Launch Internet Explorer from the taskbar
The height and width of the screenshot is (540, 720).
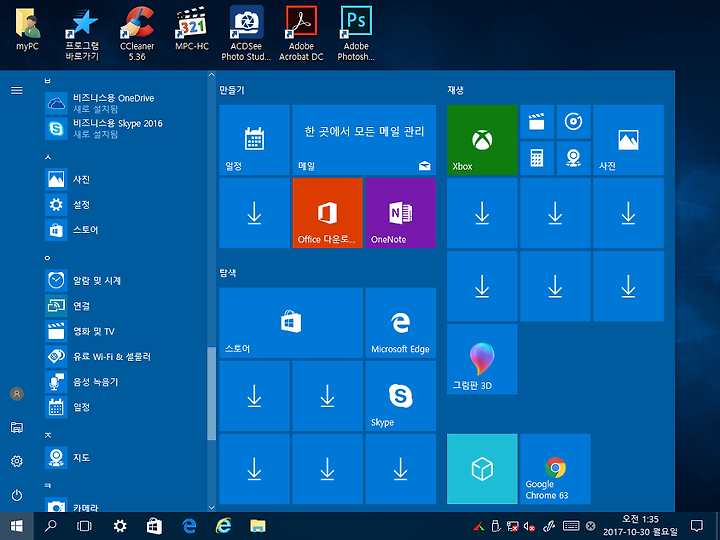point(224,526)
